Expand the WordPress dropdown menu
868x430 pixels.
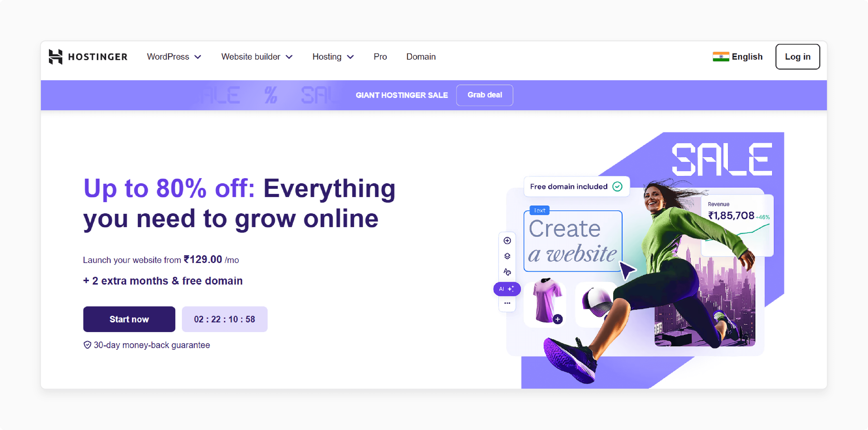(x=173, y=56)
